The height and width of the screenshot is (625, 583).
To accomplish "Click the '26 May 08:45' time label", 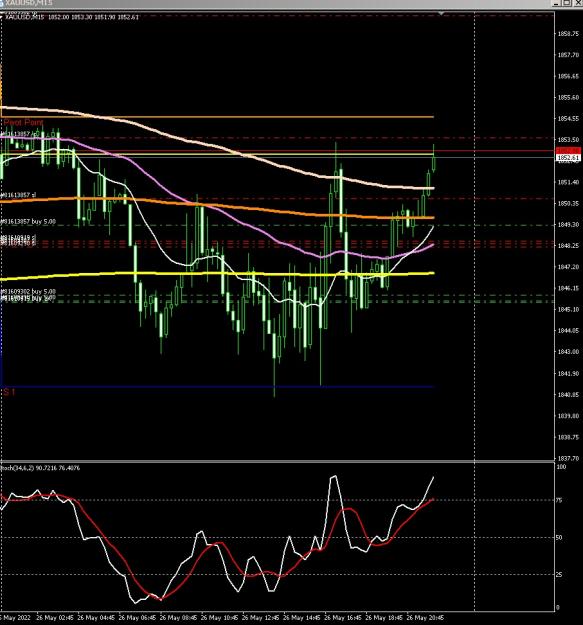I will click(178, 618).
